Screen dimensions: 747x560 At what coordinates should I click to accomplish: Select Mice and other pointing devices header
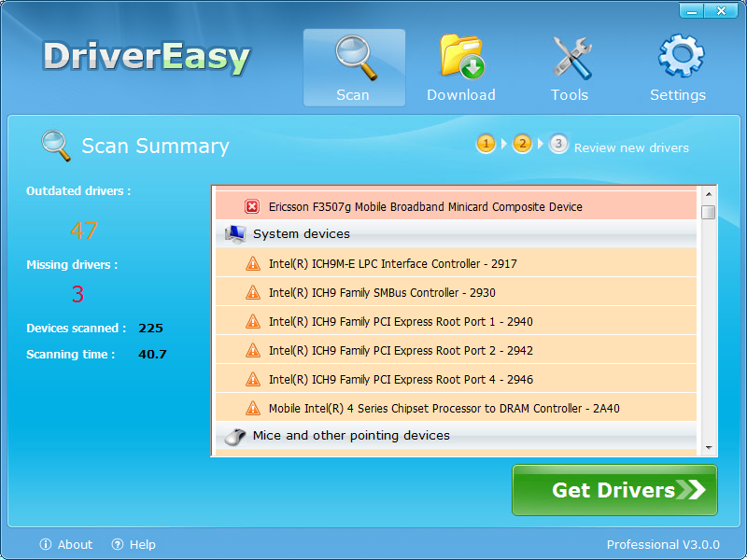click(456, 436)
